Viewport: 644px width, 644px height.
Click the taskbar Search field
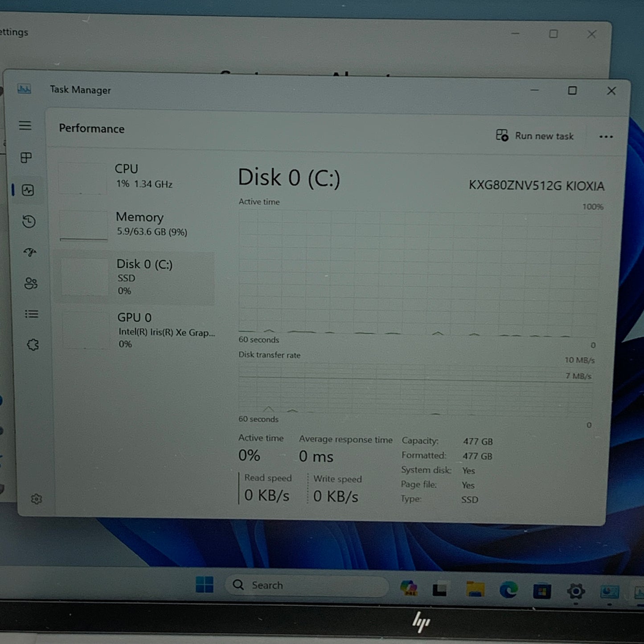click(x=308, y=584)
